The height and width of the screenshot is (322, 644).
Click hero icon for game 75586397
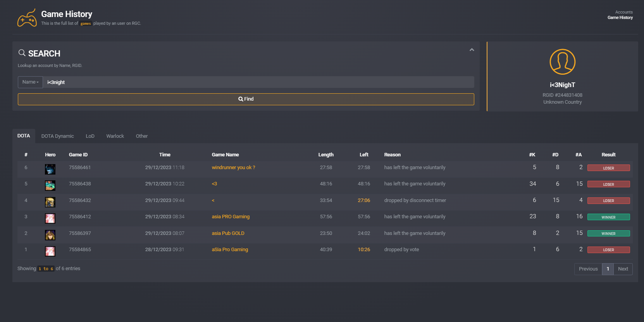(x=50, y=235)
